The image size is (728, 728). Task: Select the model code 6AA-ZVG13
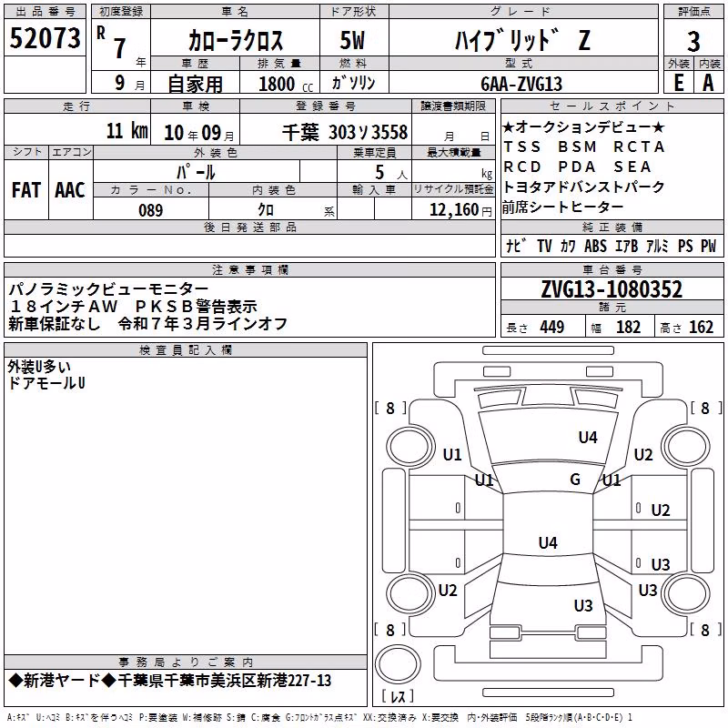521,84
